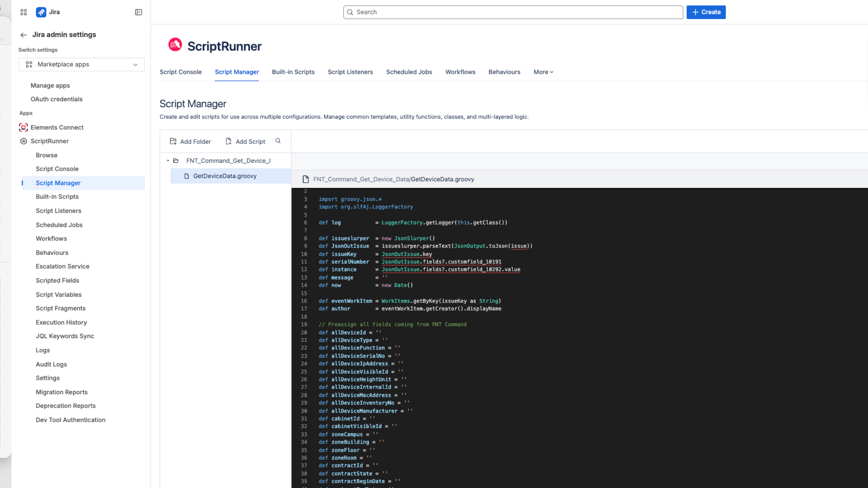
Task: Open Deprecation Reports in the sidebar
Action: click(66, 406)
